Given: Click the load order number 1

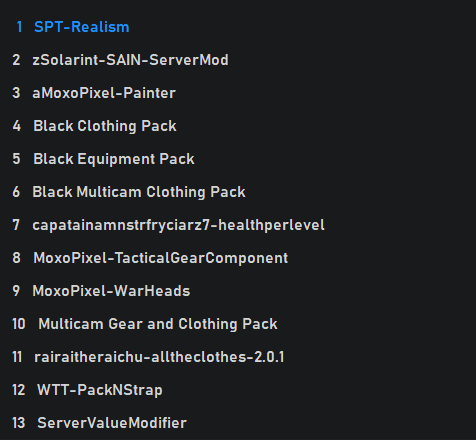Looking at the screenshot, I should pyautogui.click(x=19, y=27).
